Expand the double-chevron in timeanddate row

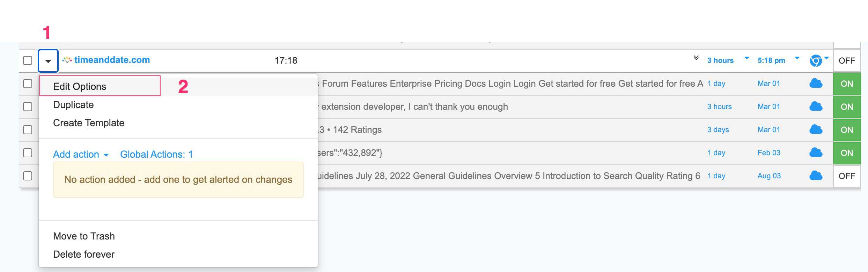696,58
